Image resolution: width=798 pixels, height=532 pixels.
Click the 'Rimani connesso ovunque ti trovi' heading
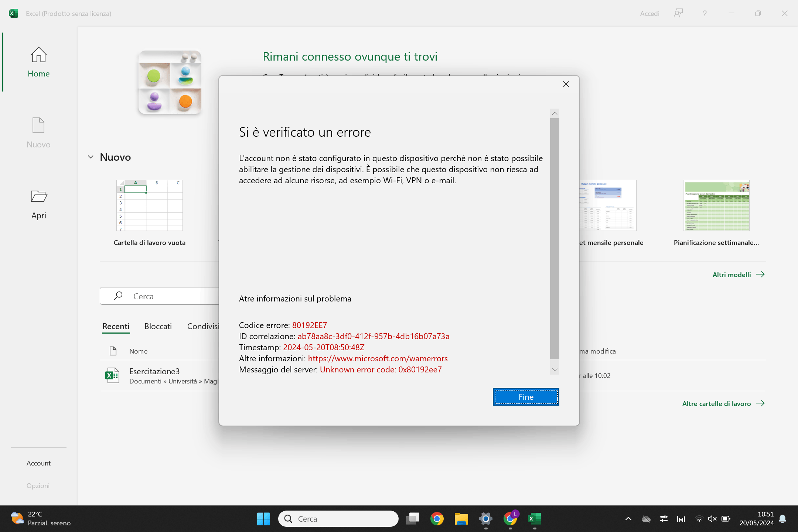pos(350,57)
